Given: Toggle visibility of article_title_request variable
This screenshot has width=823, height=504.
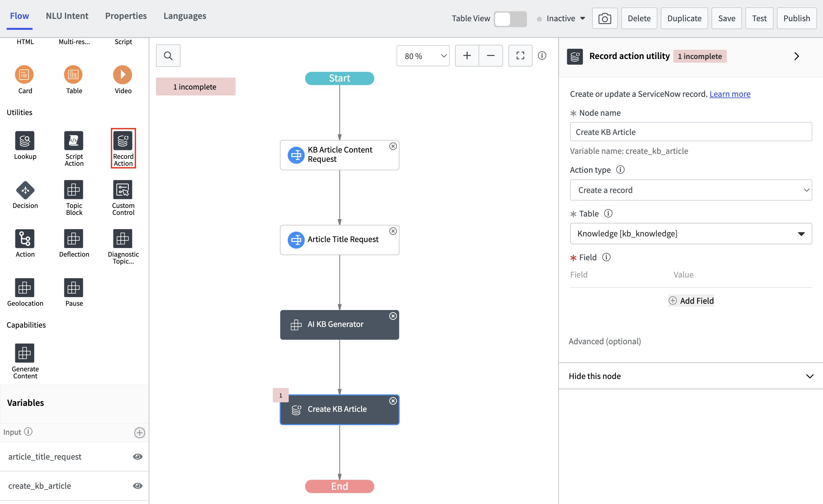Looking at the screenshot, I should (x=138, y=457).
